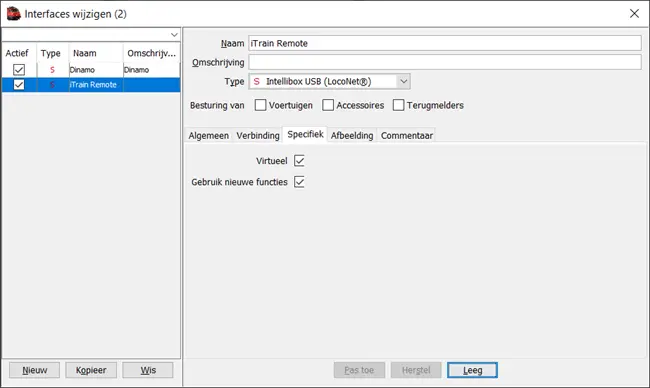Click the Kopieer button
Screen dimensions: 650x388
click(x=91, y=370)
